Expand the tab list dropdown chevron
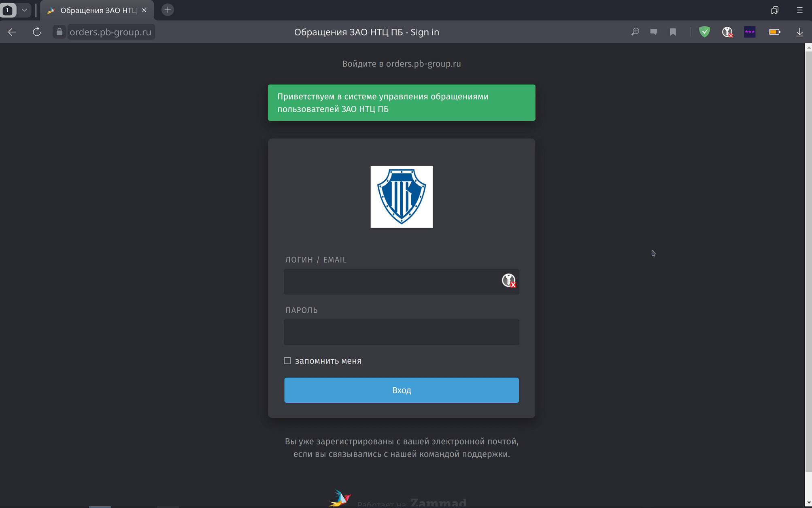Image resolution: width=812 pixels, height=508 pixels. point(24,10)
